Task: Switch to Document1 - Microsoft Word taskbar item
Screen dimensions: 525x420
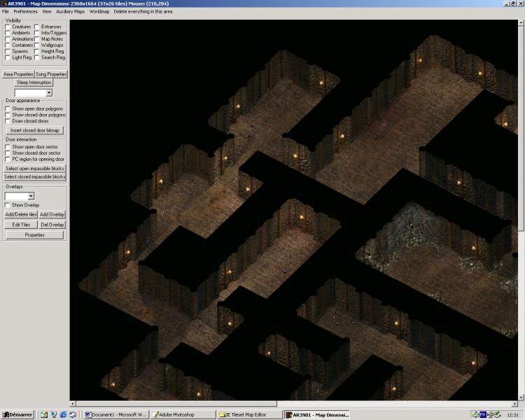Action: [115, 414]
